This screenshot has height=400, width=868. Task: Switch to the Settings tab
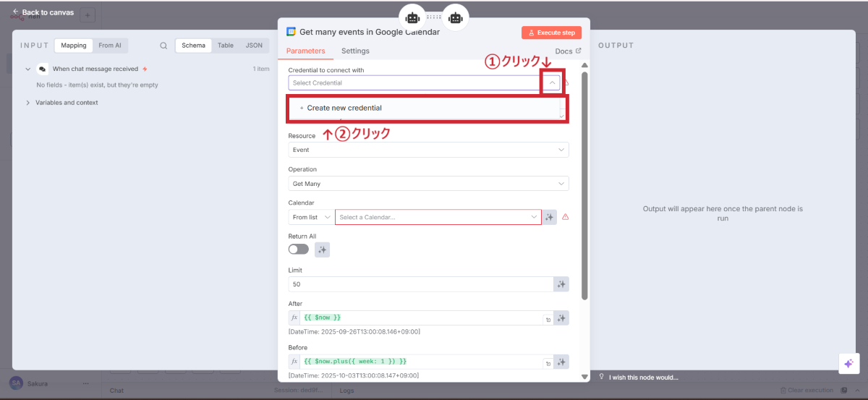(x=355, y=51)
